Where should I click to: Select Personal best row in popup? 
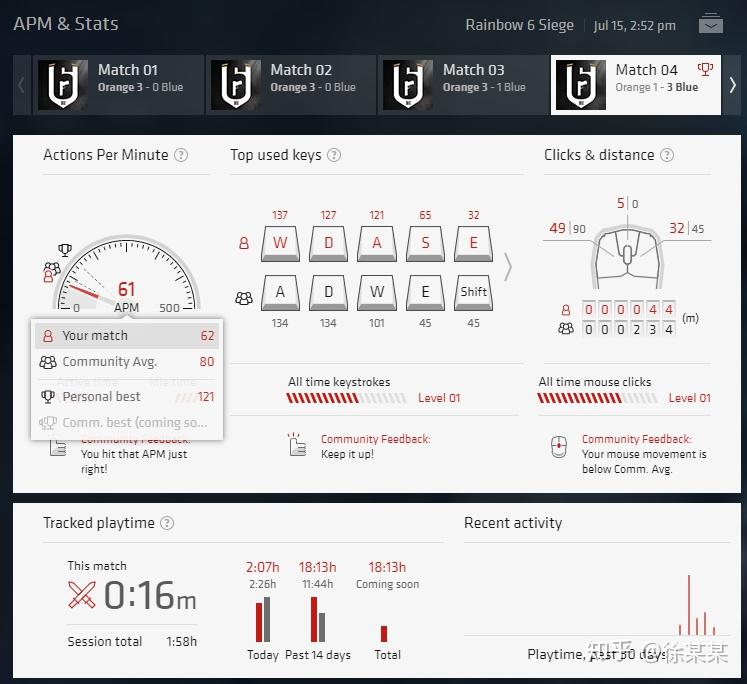pyautogui.click(x=127, y=396)
